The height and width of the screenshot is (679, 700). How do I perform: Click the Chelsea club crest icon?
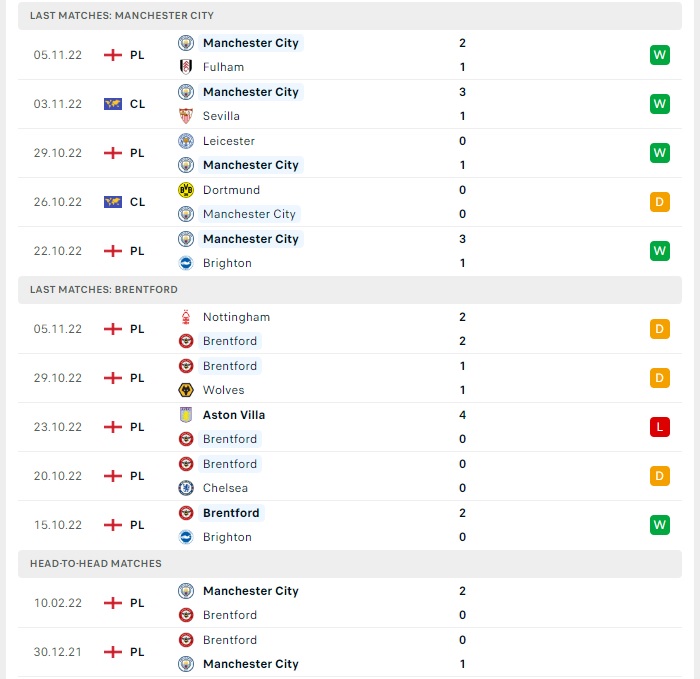[185, 488]
